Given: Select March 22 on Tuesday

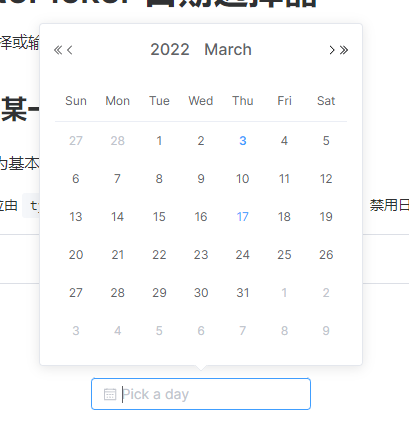Looking at the screenshot, I should pyautogui.click(x=159, y=255).
